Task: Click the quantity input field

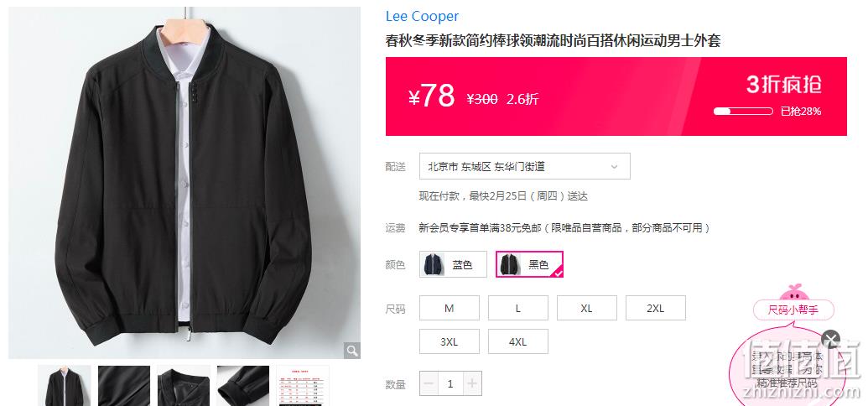Action: click(450, 383)
